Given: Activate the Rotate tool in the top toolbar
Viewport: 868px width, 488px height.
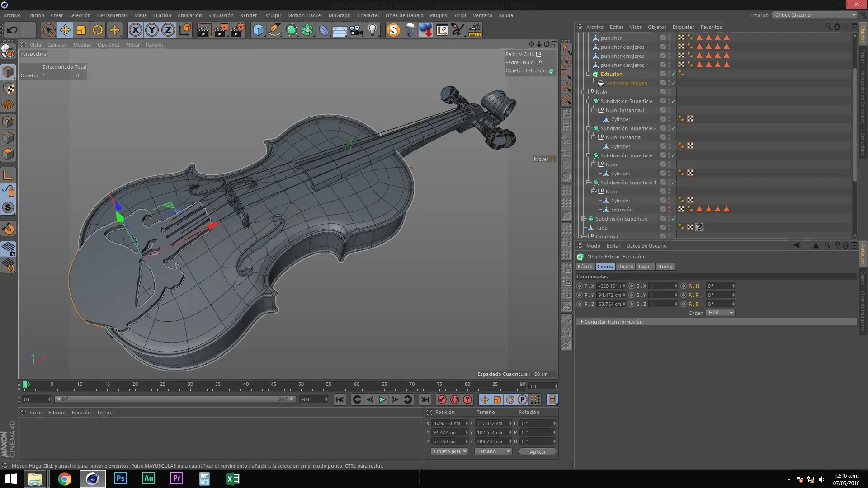Looking at the screenshot, I should coord(98,30).
